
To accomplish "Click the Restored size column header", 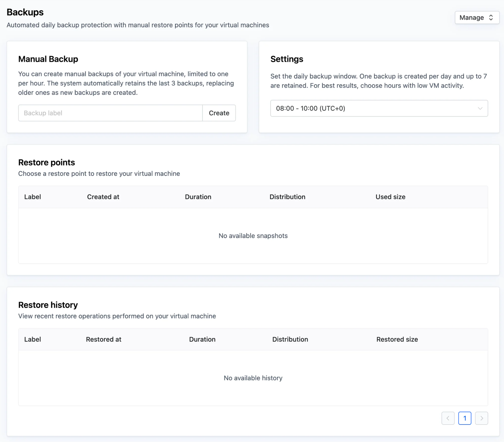I will [397, 339].
